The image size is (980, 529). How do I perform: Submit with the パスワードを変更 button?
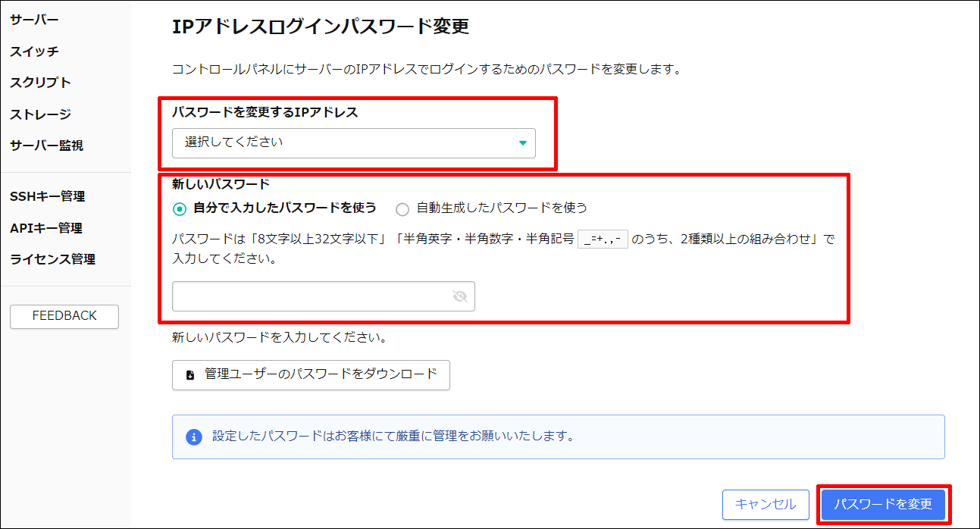pos(883,504)
